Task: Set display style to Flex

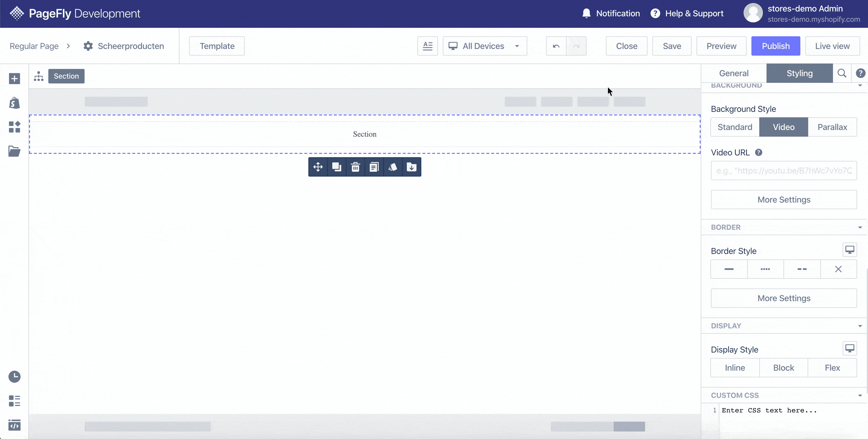Action: point(832,368)
